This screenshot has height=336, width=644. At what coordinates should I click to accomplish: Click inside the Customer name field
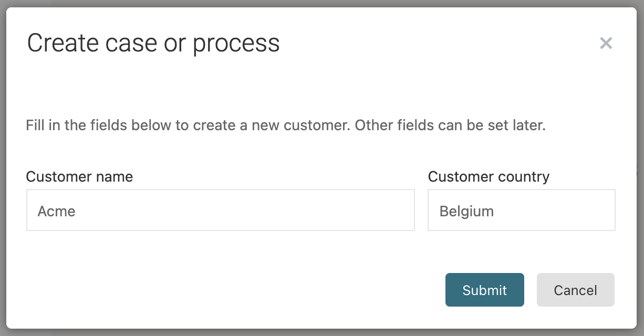pyautogui.click(x=221, y=209)
